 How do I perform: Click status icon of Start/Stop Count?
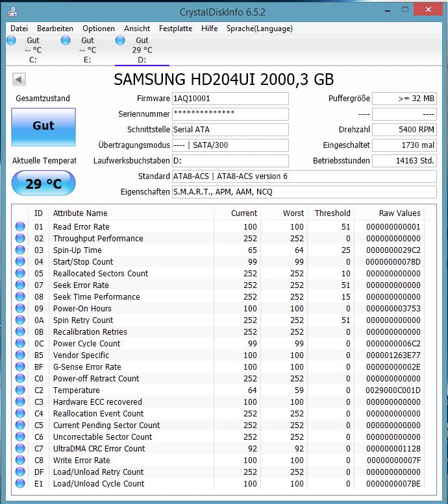[20, 261]
